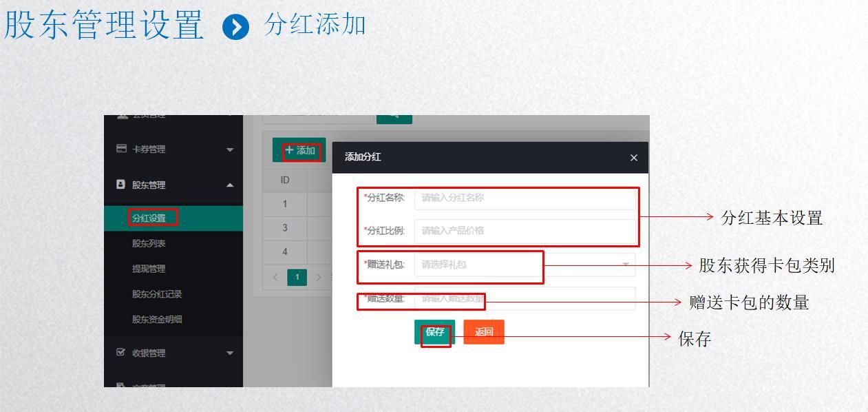
Task: Go to next page with right arrow
Action: [x=318, y=277]
